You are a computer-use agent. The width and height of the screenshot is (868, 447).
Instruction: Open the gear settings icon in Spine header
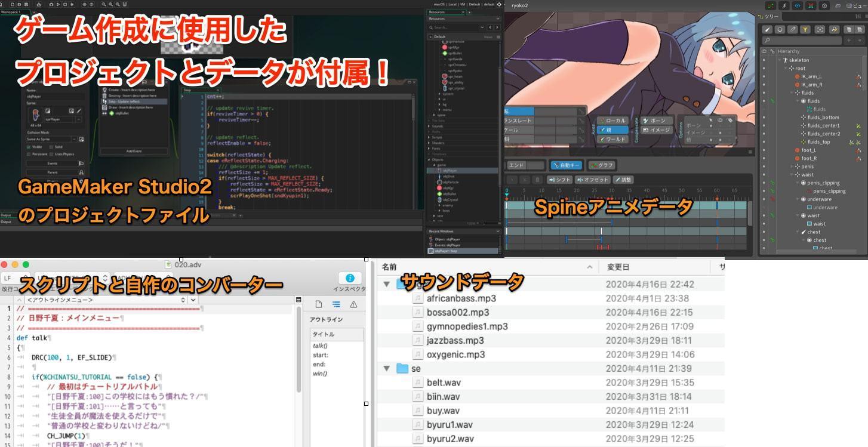tap(825, 5)
